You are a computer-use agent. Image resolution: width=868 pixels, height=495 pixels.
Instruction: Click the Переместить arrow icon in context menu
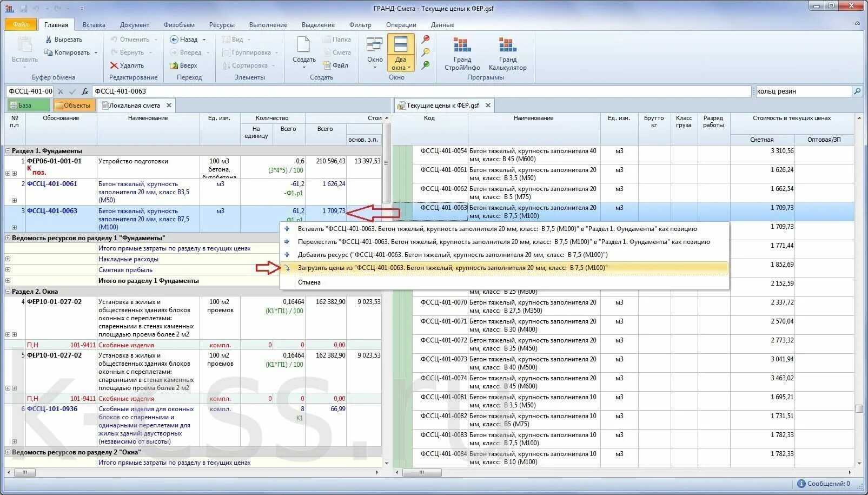pos(287,242)
